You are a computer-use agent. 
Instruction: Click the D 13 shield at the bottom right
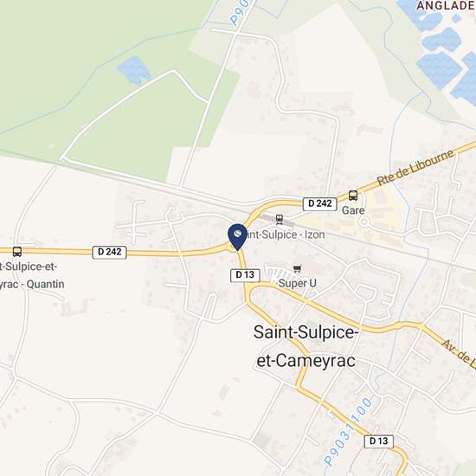(x=379, y=441)
